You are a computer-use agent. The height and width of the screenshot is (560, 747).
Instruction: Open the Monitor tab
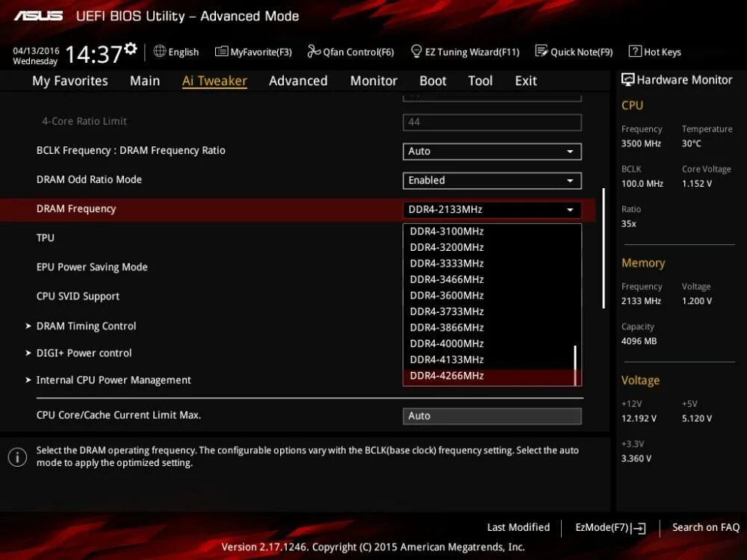373,81
